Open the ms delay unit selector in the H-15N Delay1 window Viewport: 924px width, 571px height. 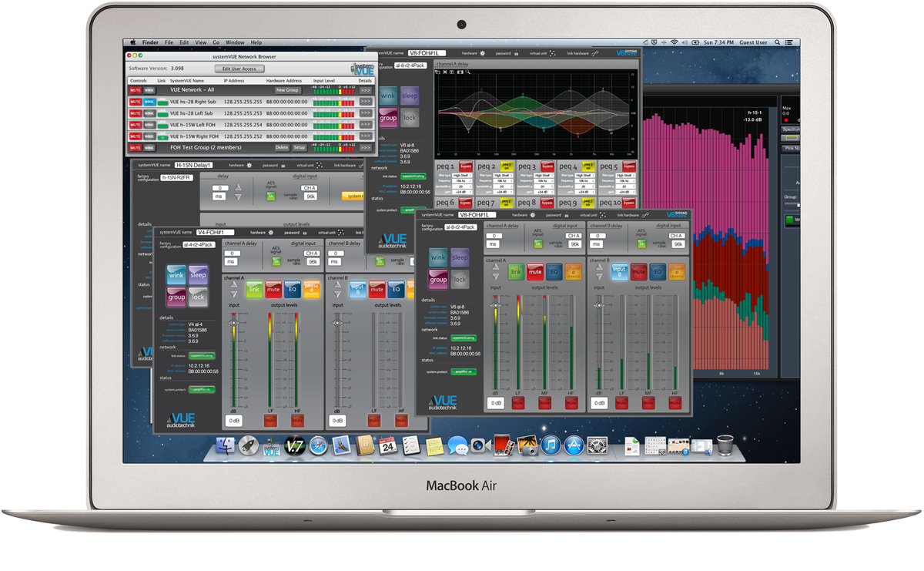tap(219, 197)
